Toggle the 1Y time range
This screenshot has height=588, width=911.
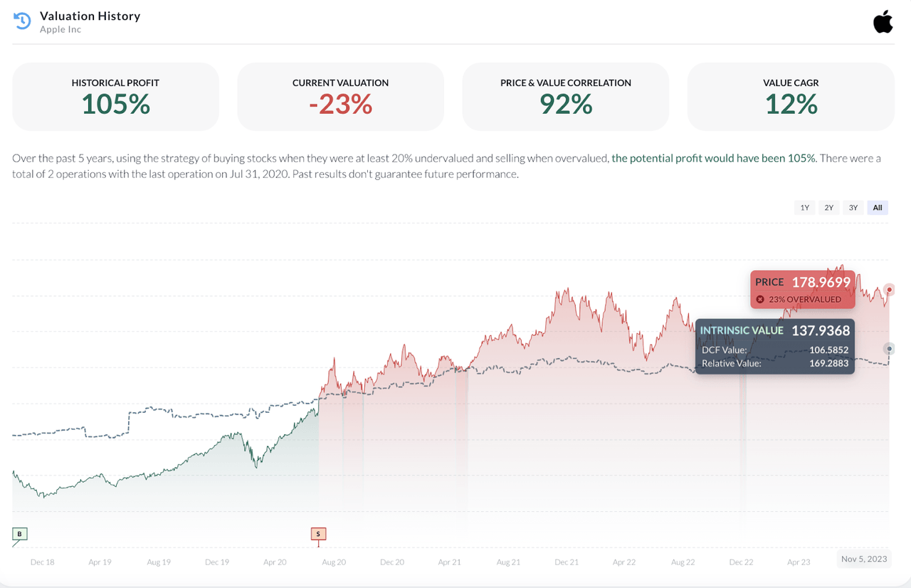pos(804,207)
